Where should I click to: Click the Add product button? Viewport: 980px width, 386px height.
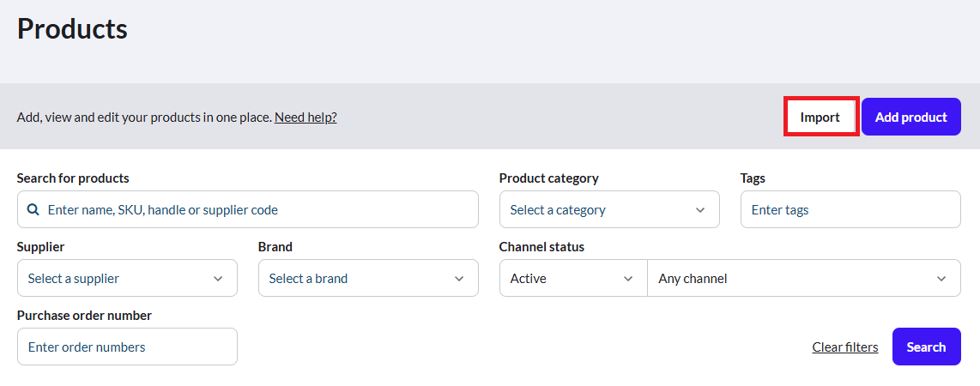click(x=910, y=117)
